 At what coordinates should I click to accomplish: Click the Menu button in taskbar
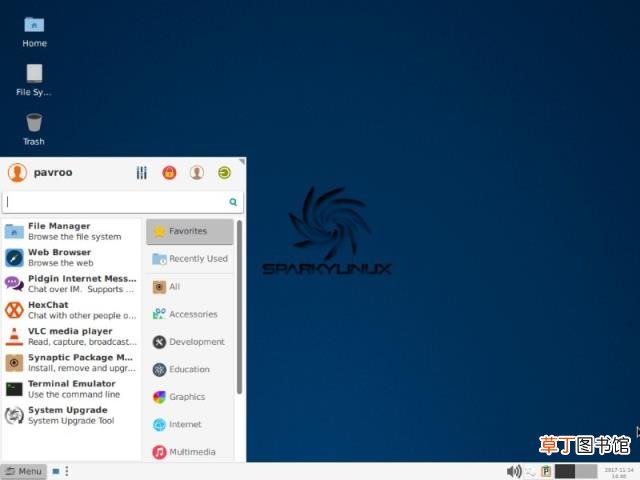pyautogui.click(x=24, y=471)
